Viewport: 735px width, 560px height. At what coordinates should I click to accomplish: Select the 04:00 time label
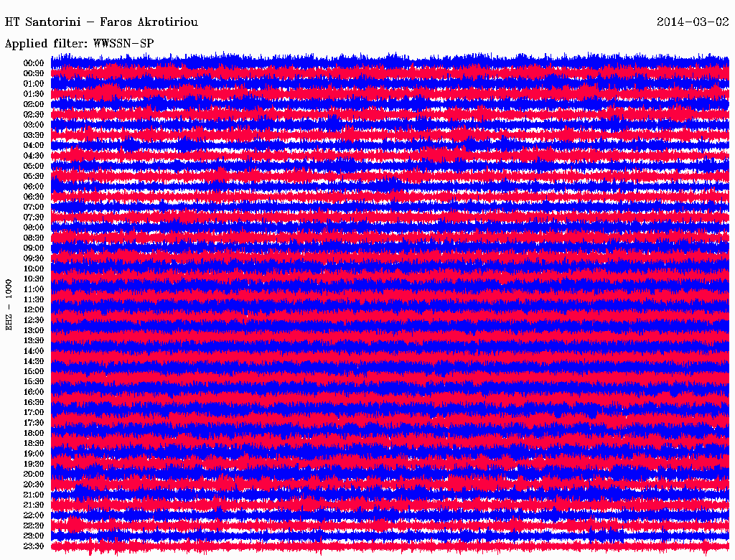coord(34,146)
